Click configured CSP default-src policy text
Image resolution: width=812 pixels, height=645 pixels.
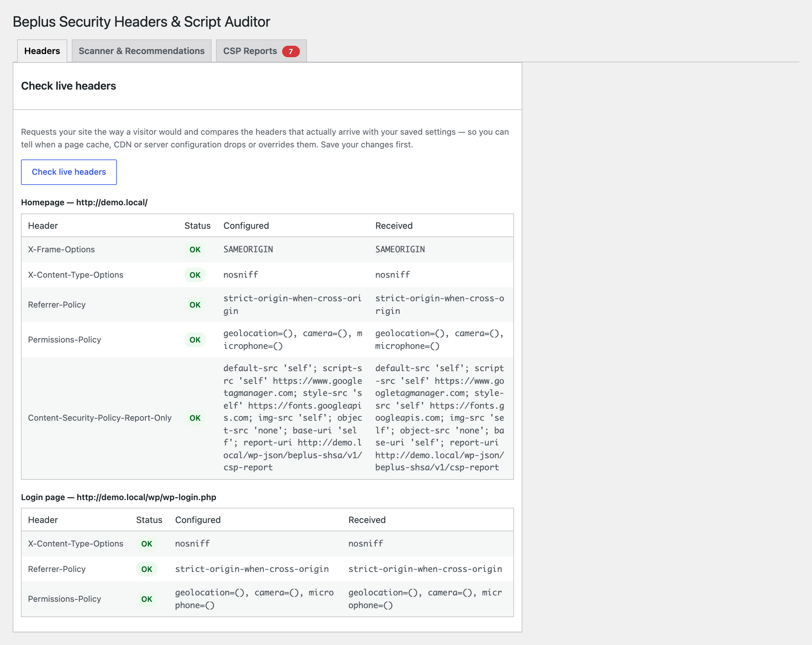tap(293, 418)
